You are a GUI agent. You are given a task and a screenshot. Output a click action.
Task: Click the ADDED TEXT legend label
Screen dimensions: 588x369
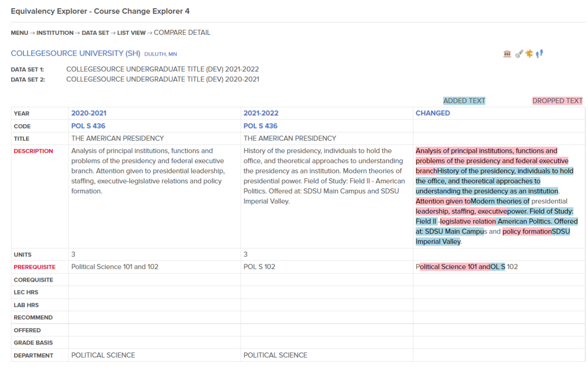(x=464, y=100)
